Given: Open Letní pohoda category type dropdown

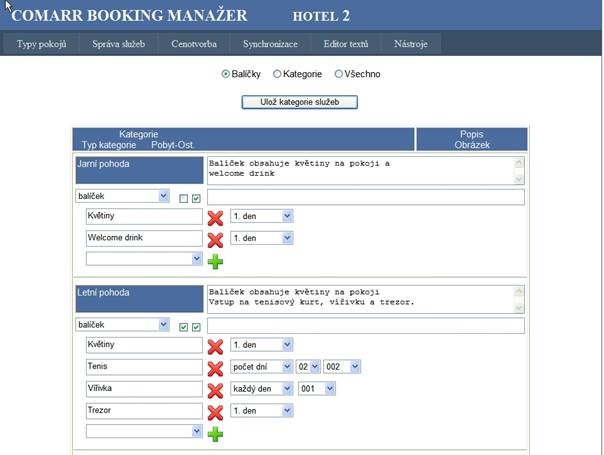Looking at the screenshot, I should pyautogui.click(x=122, y=325).
